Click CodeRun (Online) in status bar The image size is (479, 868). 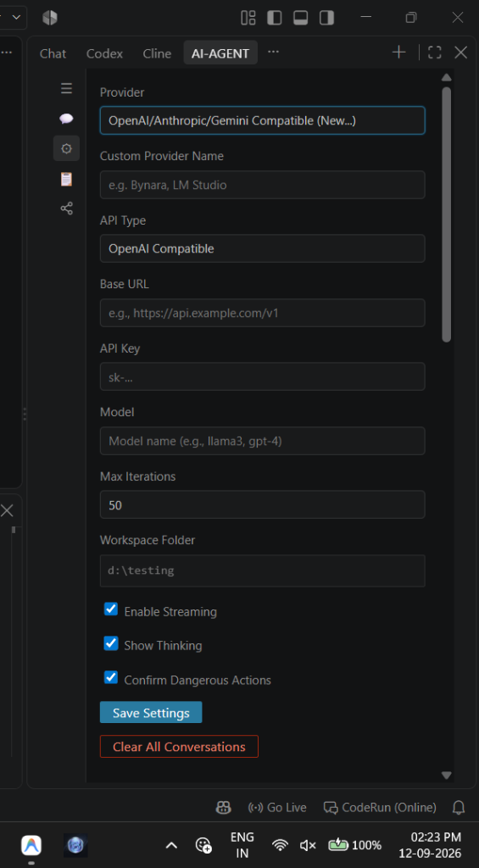(x=380, y=808)
